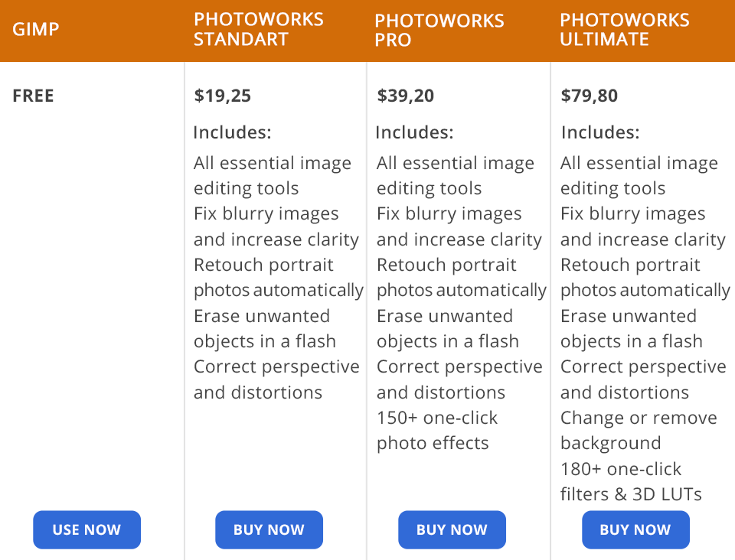Select the GIMP column header
This screenshot has width=735, height=560.
36,31
